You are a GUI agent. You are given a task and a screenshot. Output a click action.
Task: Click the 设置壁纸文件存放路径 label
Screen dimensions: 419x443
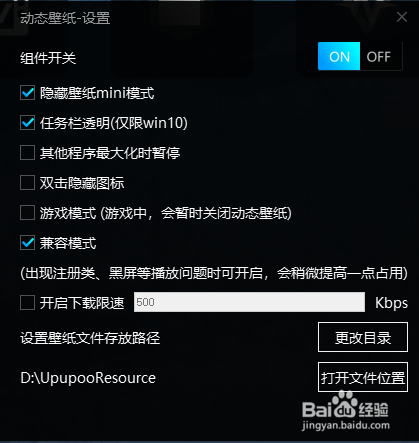point(90,338)
